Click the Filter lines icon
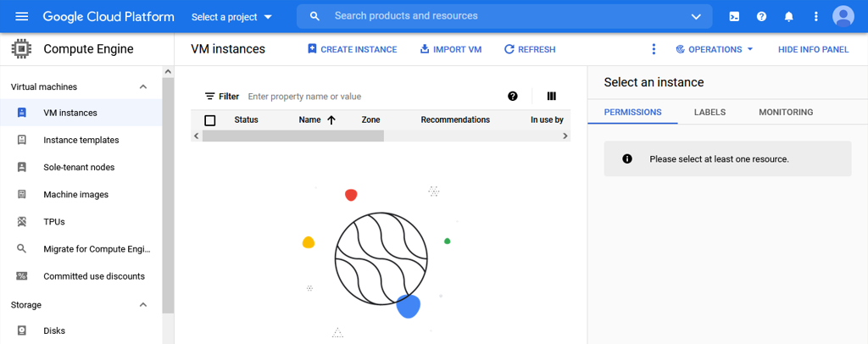 point(210,97)
